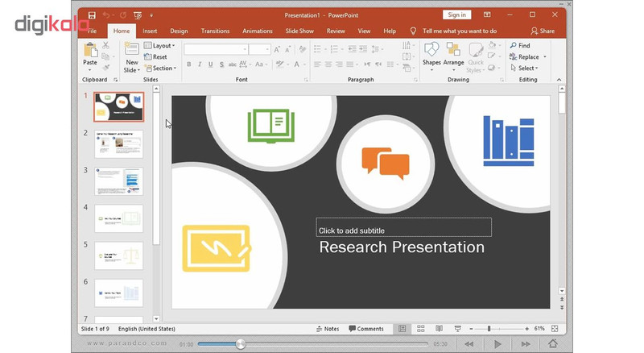Switch to Reading View icon
644x353 pixels.
coord(439,329)
